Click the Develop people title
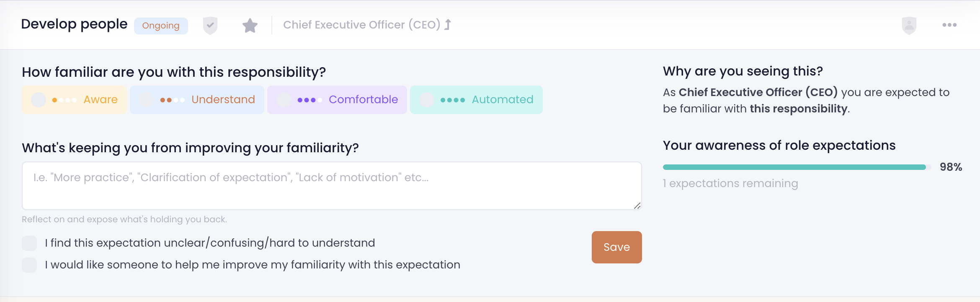 click(x=74, y=24)
